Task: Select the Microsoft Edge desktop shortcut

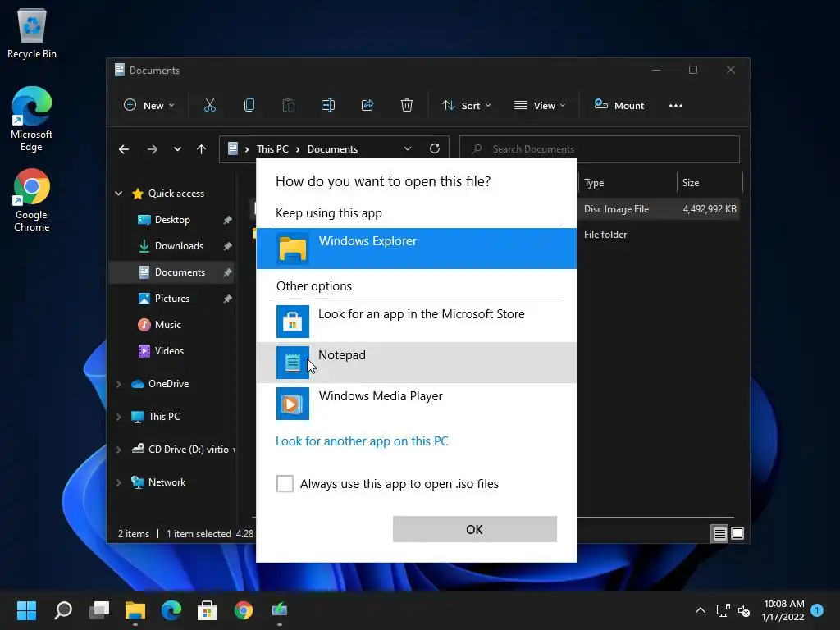Action: click(x=32, y=119)
